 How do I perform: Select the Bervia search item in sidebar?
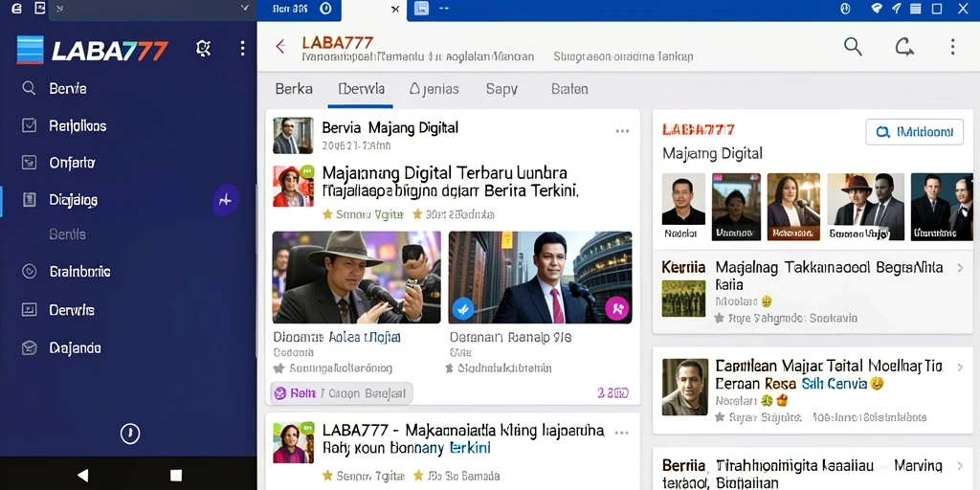tap(68, 88)
